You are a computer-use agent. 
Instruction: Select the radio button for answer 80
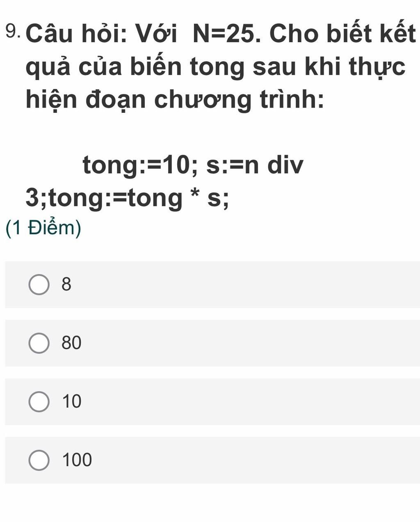point(39,343)
